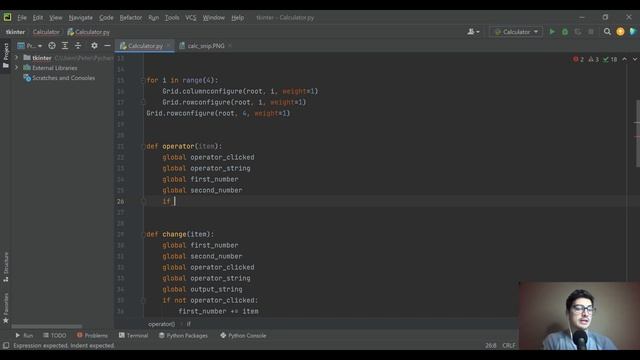
Task: Open the Tools menu
Action: [x=172, y=18]
